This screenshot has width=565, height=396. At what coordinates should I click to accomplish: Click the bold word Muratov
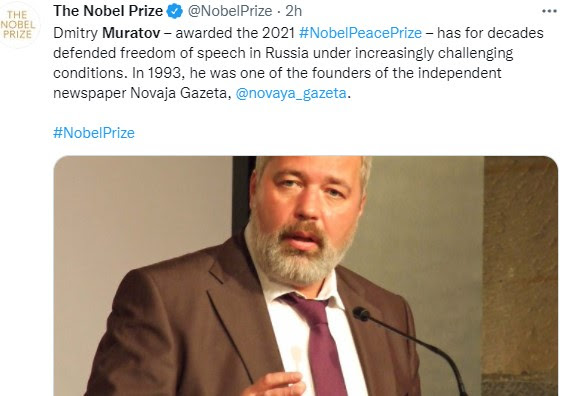(x=131, y=33)
